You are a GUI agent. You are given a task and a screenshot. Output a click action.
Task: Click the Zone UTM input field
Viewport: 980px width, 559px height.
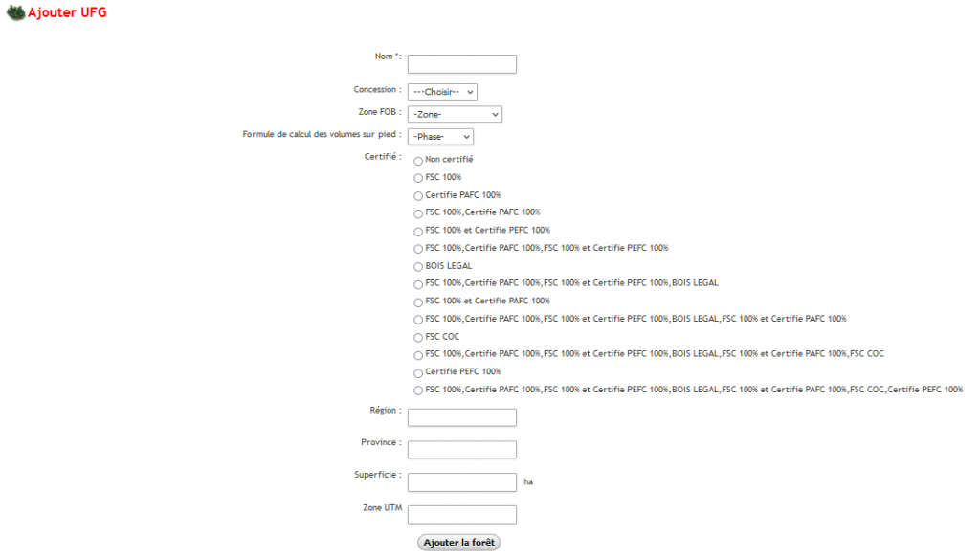tap(461, 514)
